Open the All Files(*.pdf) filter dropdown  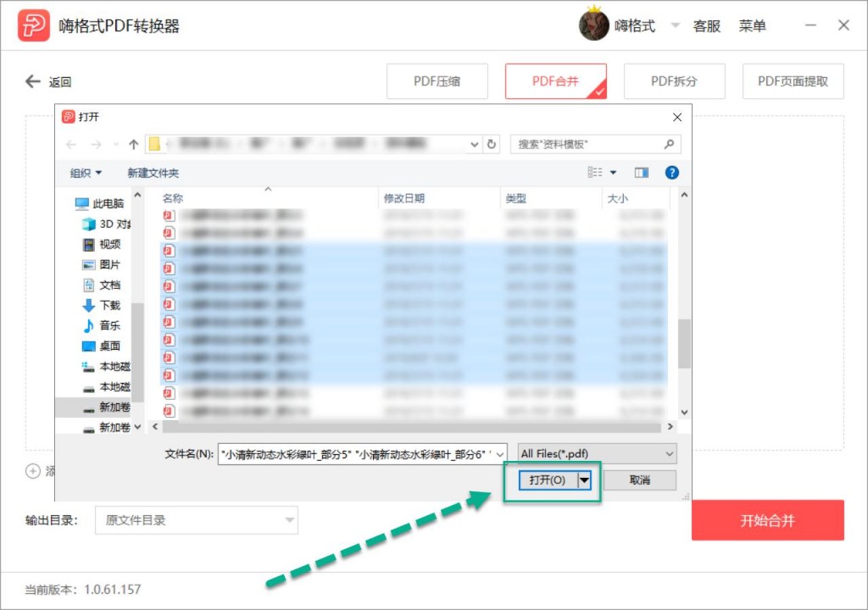click(x=597, y=454)
